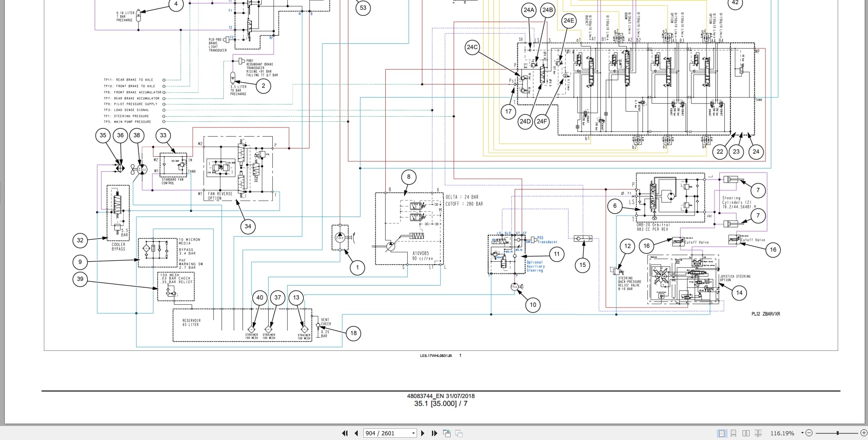868x440 pixels.
Task: Click the 48083744_EN 31/07/2018 footer text
Action: tap(441, 396)
